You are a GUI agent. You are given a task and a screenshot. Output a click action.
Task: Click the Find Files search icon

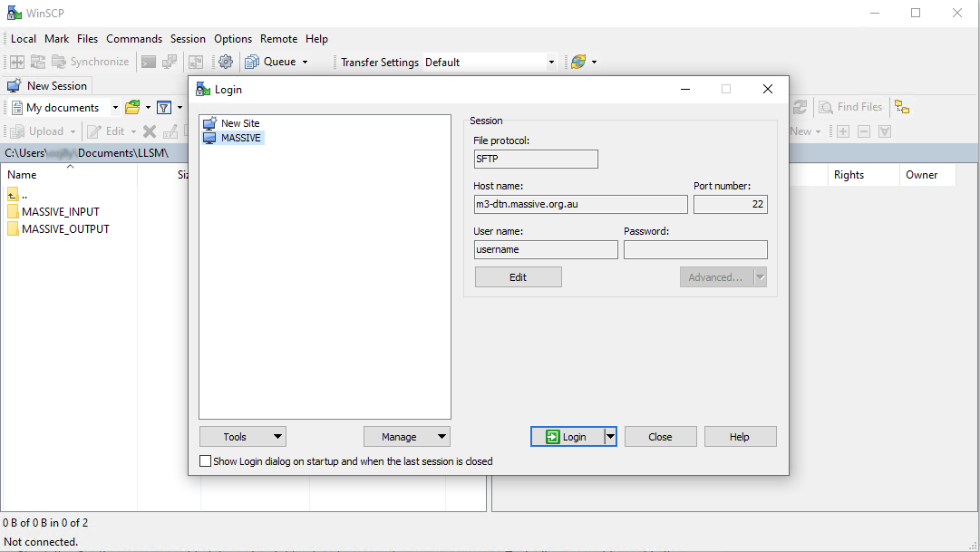(827, 107)
